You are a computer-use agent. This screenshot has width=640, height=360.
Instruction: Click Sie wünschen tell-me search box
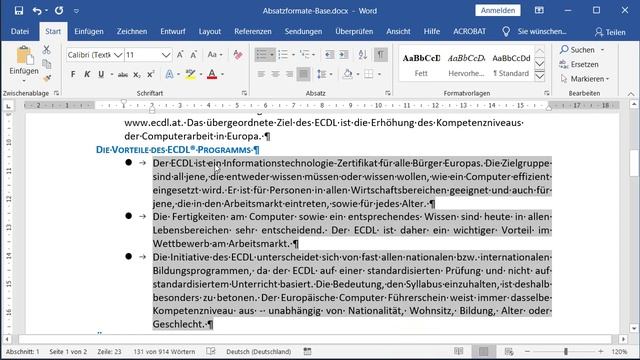click(542, 31)
